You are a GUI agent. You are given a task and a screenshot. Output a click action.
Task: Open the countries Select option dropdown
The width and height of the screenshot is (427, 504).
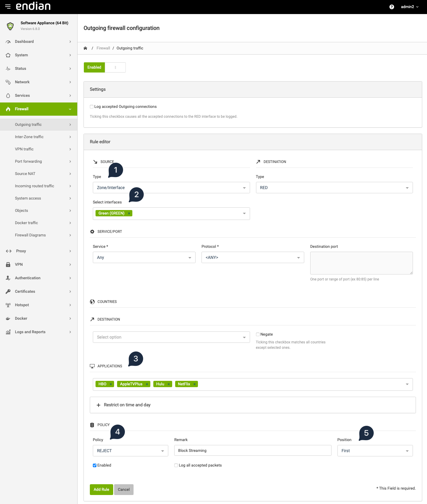[171, 337]
